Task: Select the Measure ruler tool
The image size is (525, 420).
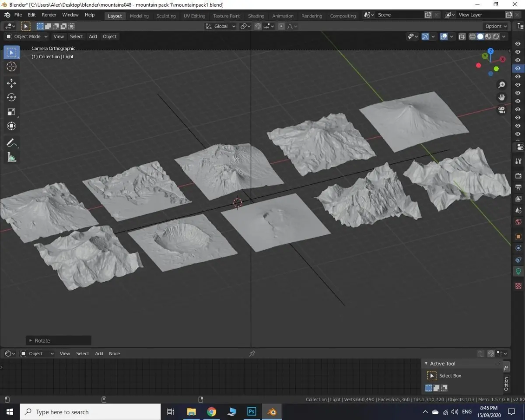Action: [x=12, y=157]
